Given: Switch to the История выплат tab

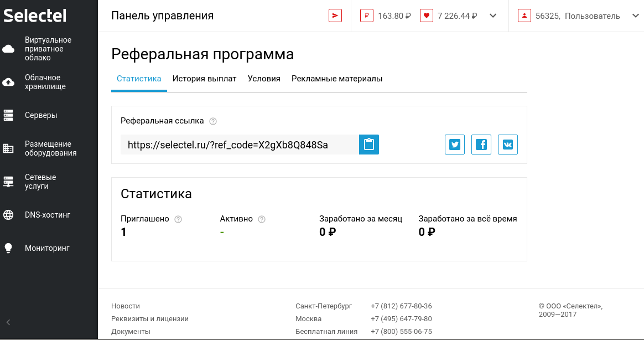Looking at the screenshot, I should pyautogui.click(x=205, y=79).
